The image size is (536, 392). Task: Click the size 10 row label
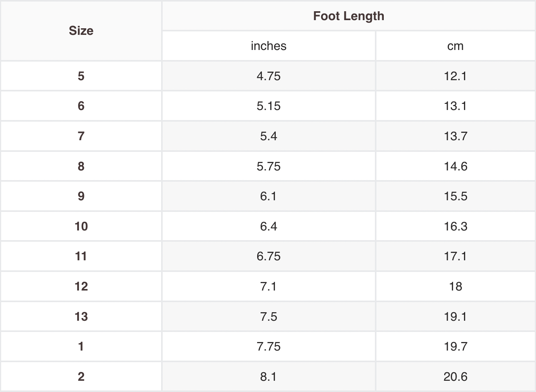[81, 226]
